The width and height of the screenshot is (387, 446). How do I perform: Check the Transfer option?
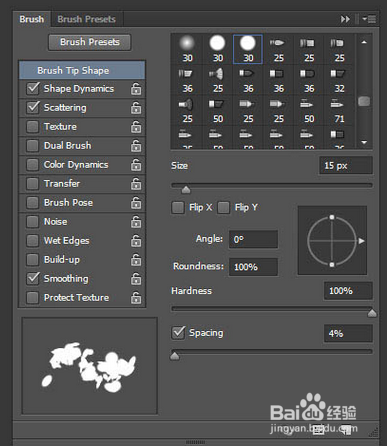pyautogui.click(x=33, y=184)
